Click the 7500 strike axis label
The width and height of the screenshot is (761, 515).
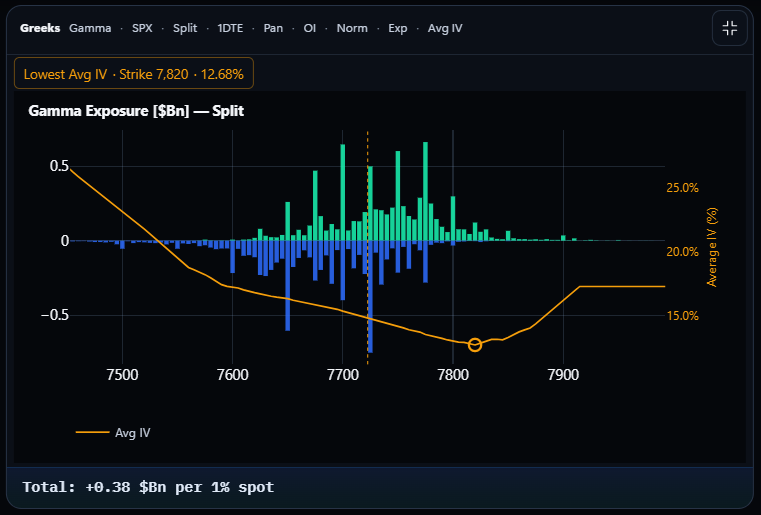[122, 375]
